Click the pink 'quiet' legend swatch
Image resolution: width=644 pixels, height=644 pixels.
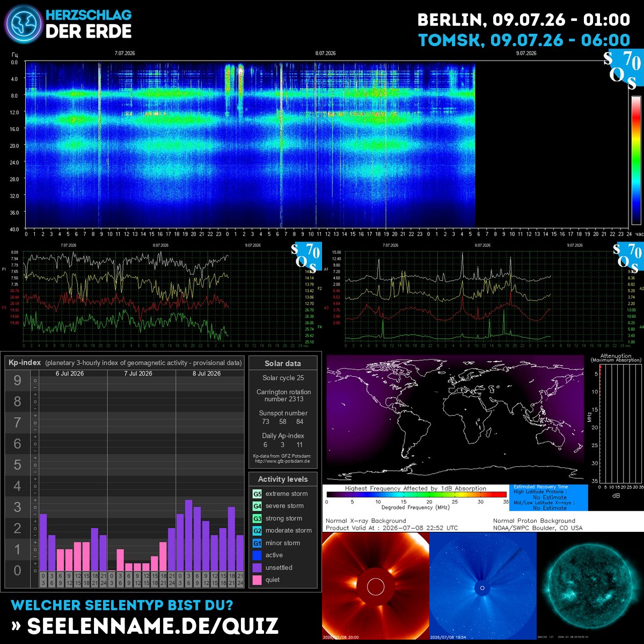(258, 580)
